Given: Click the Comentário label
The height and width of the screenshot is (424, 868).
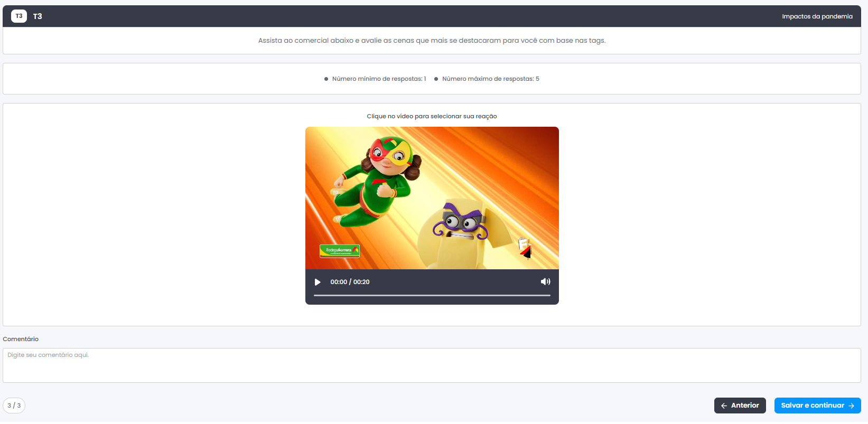Looking at the screenshot, I should [21, 339].
